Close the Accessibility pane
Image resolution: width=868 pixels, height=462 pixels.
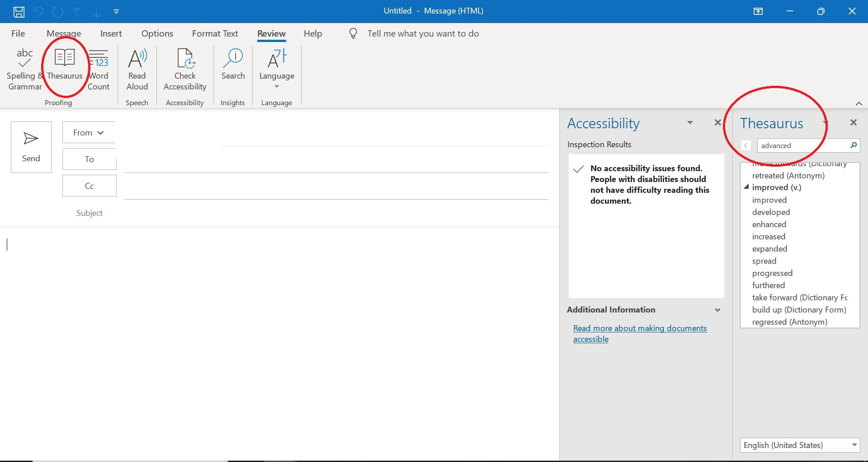coord(717,122)
